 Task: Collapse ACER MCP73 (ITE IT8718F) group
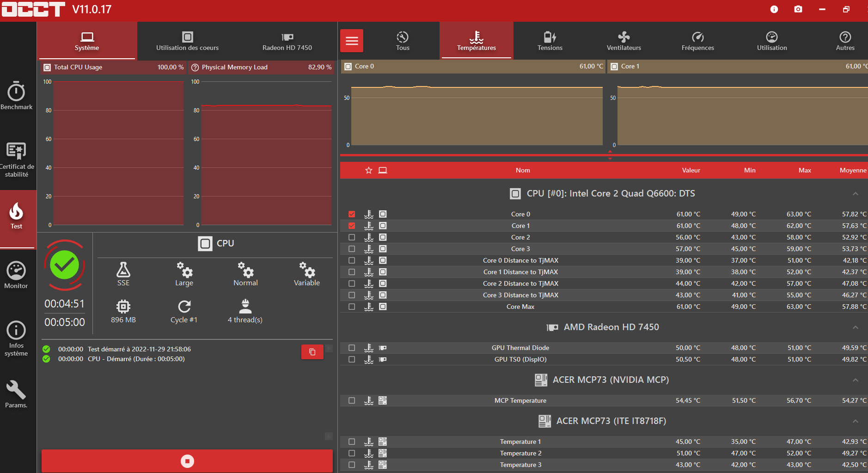click(x=856, y=421)
